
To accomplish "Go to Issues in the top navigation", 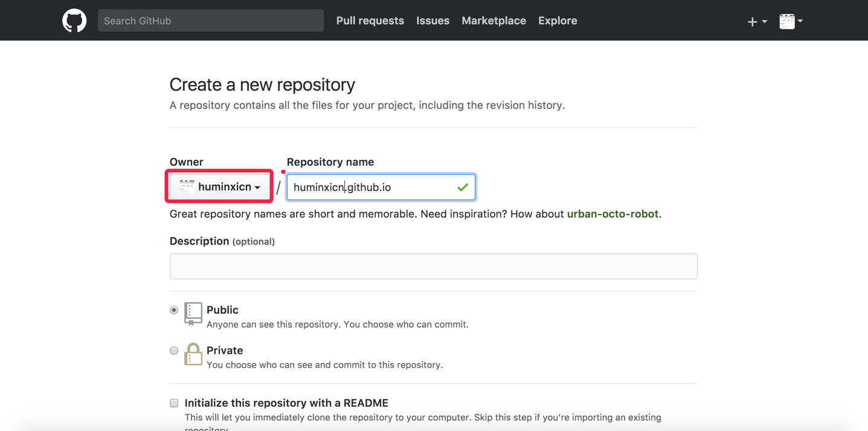I will (x=433, y=21).
